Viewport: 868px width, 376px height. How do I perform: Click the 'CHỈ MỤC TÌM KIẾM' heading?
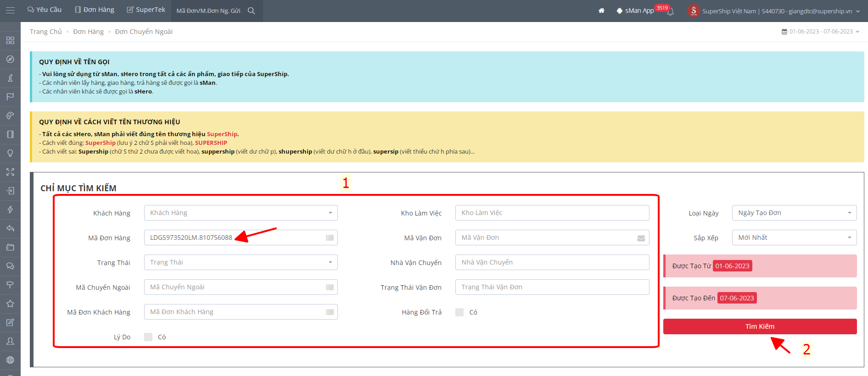(x=78, y=188)
